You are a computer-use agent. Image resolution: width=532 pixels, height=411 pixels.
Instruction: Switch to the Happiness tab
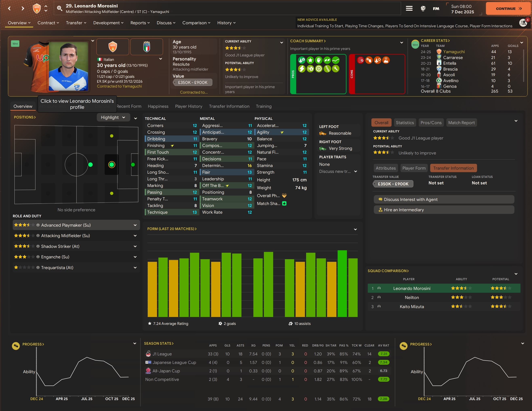[x=158, y=106]
